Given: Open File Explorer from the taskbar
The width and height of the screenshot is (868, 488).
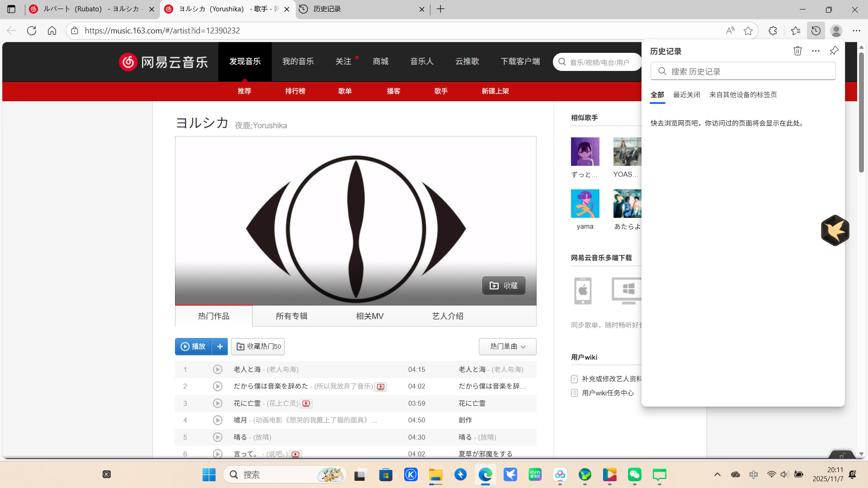Looking at the screenshot, I should pos(436,474).
